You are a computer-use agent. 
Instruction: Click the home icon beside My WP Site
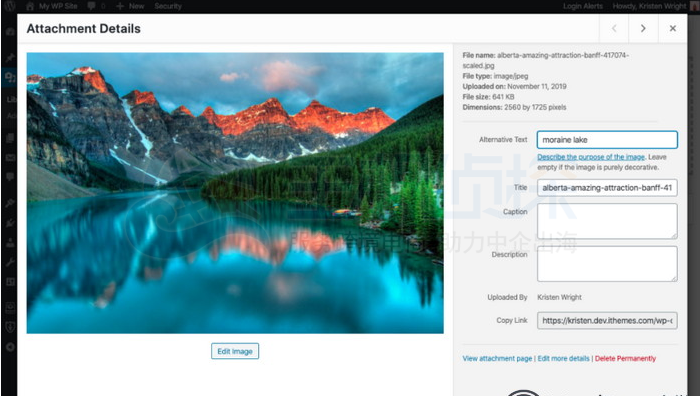pos(30,6)
